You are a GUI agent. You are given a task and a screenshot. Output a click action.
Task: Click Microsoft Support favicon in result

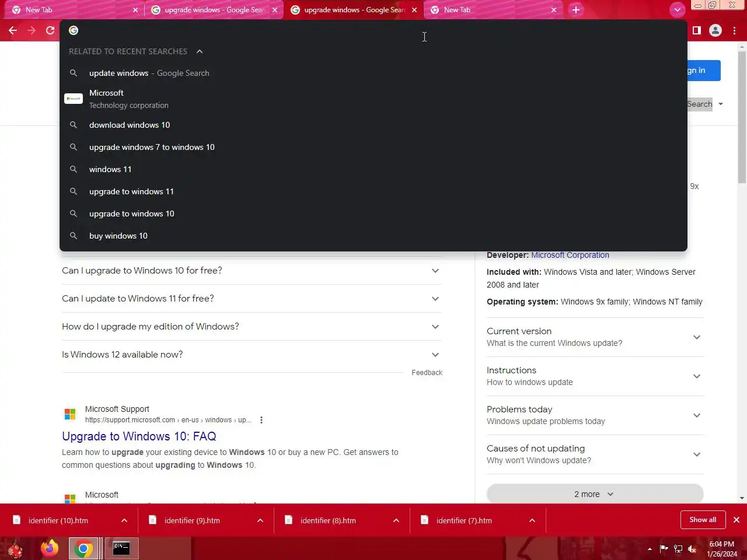click(70, 414)
